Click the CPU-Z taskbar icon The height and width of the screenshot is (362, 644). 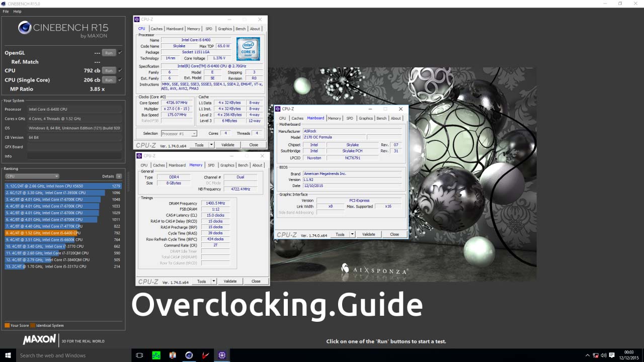tap(222, 355)
